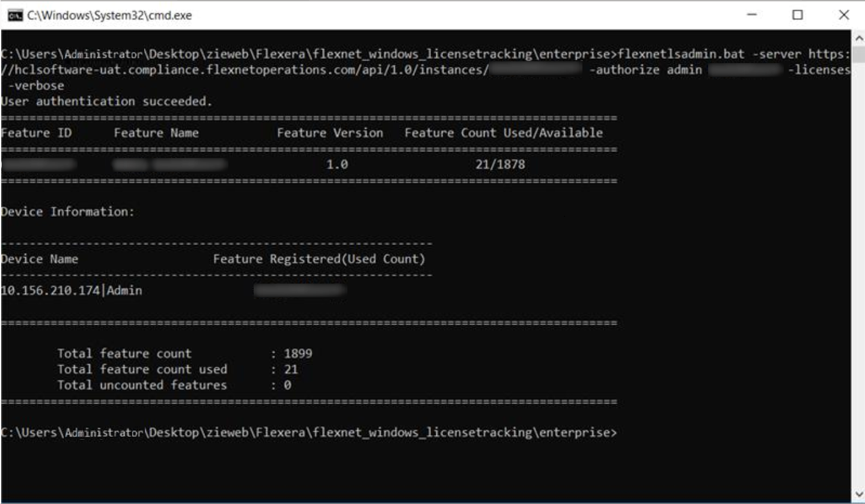Maximize the command prompt window

(798, 16)
